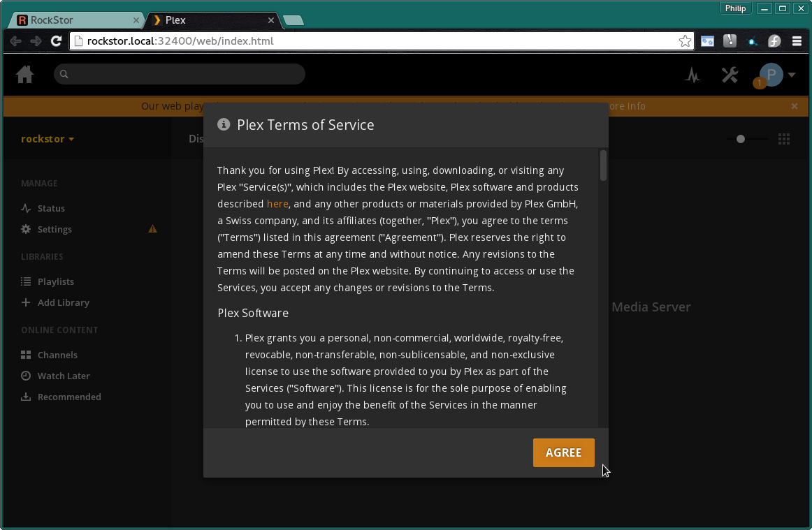
Task: Open the wrench and screwdriver settings icon
Action: 730,75
